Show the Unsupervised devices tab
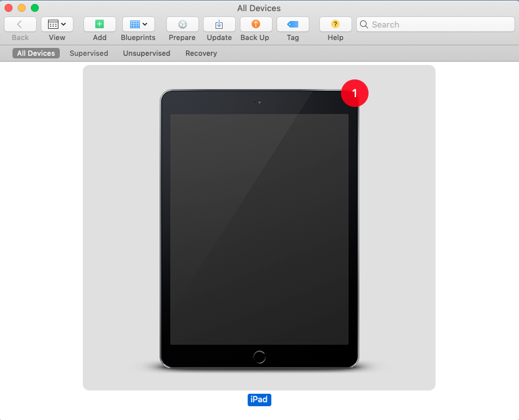The image size is (519, 420). pyautogui.click(x=147, y=53)
